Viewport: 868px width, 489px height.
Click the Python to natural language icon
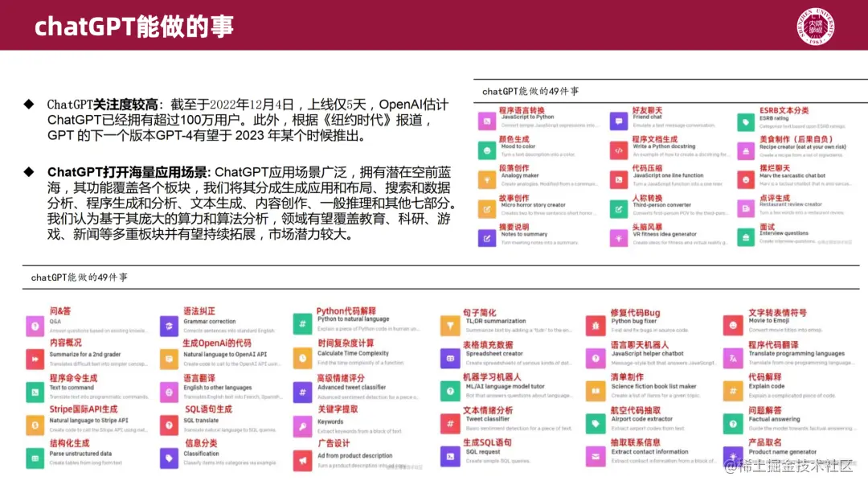tap(302, 324)
